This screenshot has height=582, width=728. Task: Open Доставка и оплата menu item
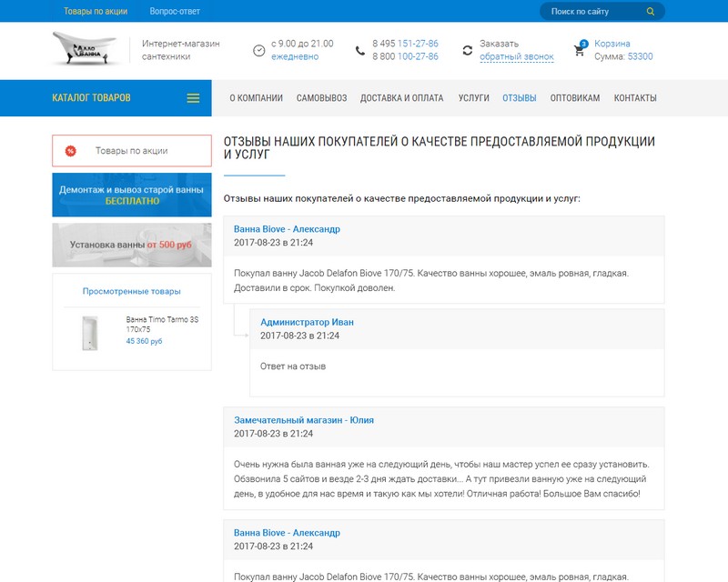[402, 98]
